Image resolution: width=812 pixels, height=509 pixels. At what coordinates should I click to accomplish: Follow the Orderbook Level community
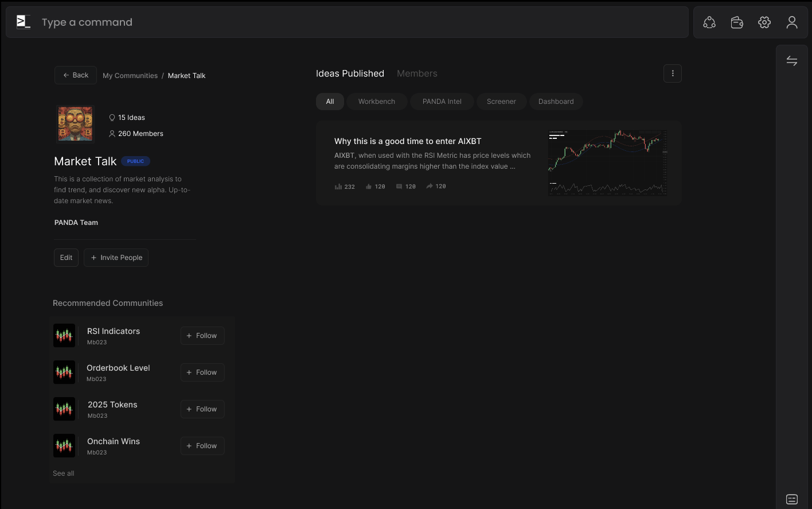point(202,372)
